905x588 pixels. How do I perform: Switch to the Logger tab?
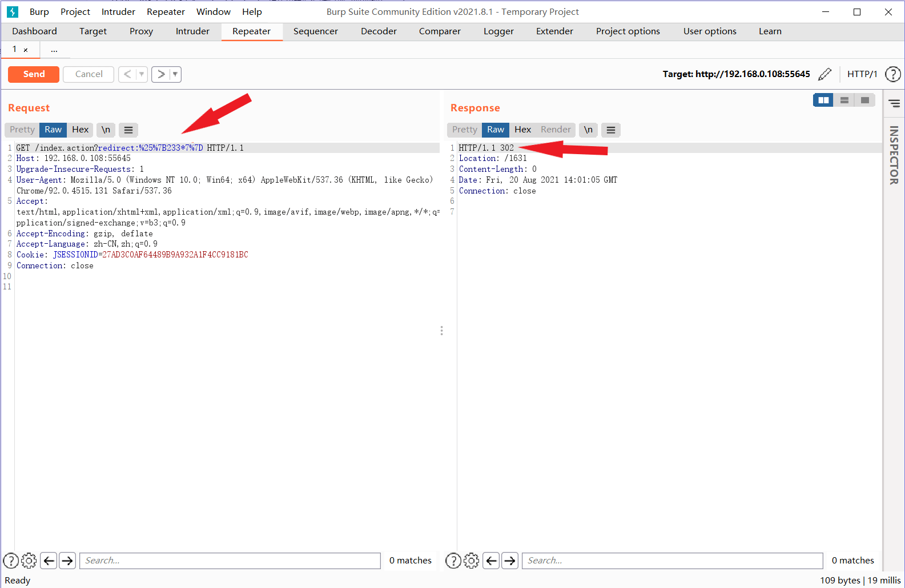498,31
